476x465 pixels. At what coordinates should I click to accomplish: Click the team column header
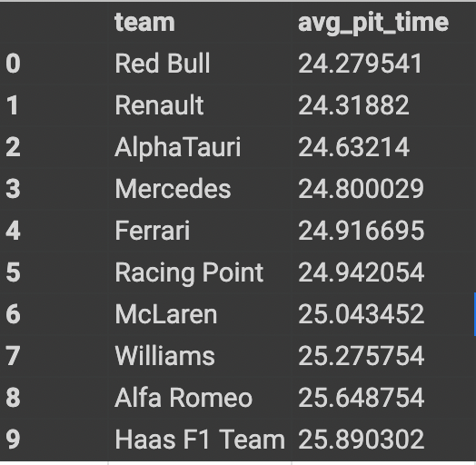144,23
